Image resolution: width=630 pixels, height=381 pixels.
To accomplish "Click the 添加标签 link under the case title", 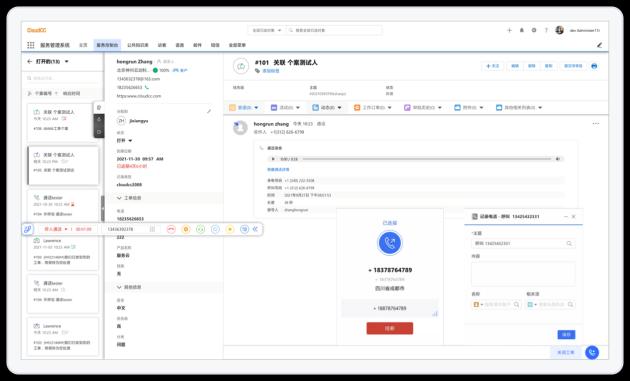I will tap(271, 71).
